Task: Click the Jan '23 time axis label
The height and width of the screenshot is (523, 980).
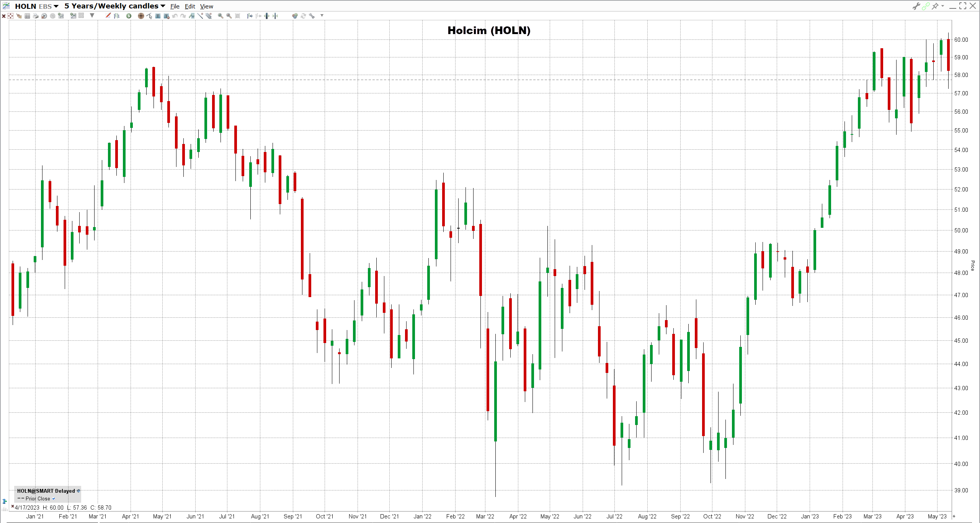Action: 810,516
